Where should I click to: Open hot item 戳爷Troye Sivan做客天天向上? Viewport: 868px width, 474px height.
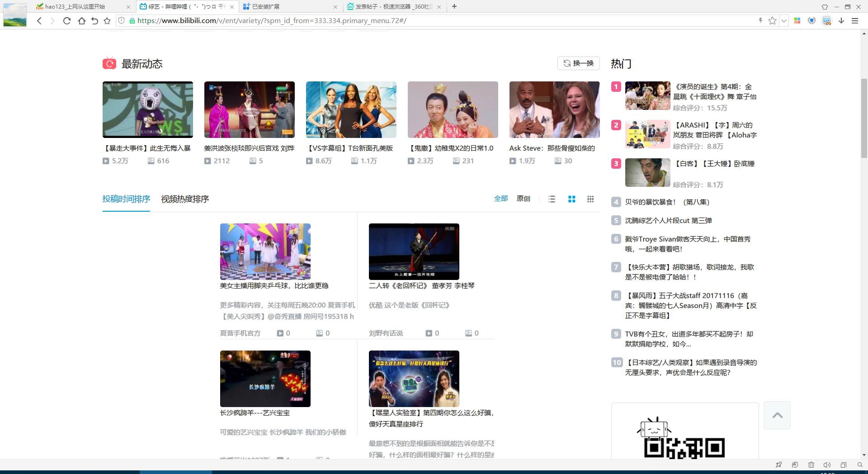click(688, 244)
